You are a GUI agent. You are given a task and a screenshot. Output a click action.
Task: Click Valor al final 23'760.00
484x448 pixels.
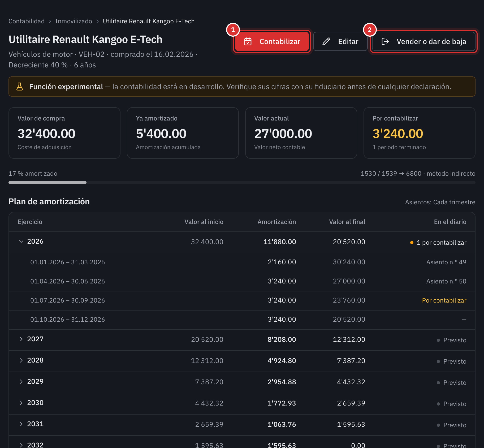(x=349, y=300)
